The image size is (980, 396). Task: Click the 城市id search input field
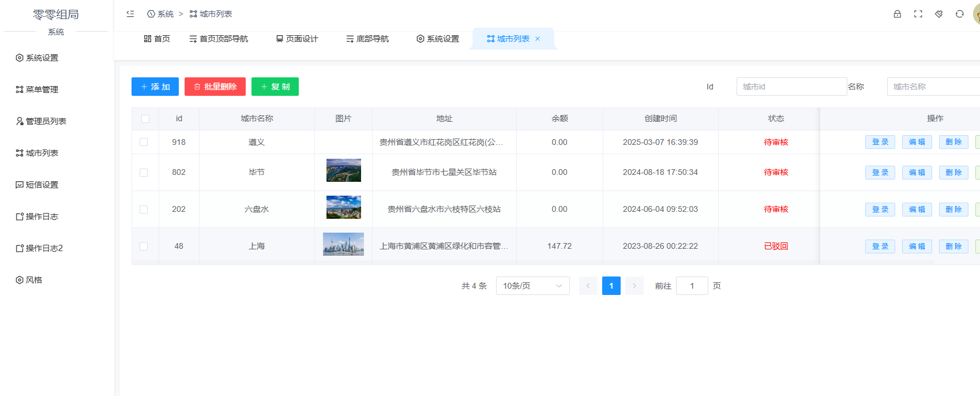point(791,87)
